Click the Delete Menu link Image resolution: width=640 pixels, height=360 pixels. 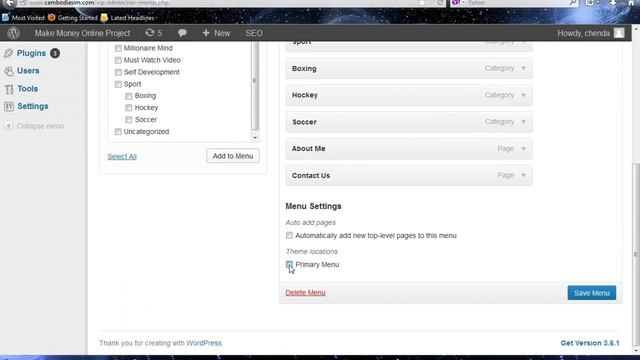click(x=305, y=292)
